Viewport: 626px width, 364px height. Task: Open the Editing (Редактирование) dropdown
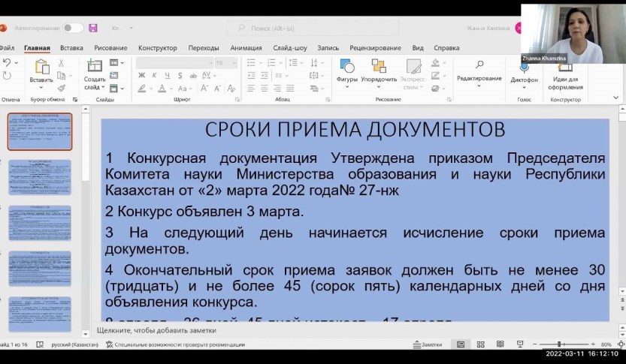[479, 79]
